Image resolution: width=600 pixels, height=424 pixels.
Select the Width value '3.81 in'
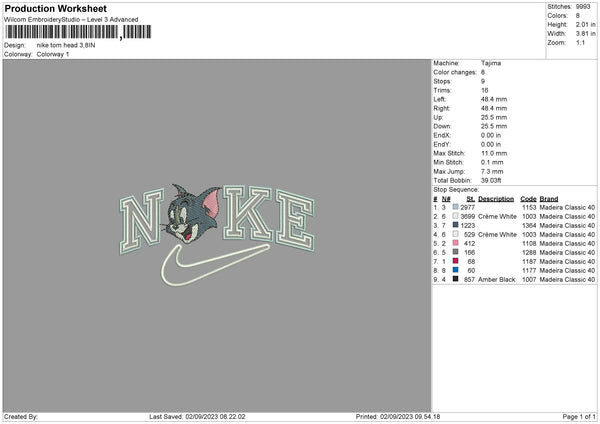(585, 34)
